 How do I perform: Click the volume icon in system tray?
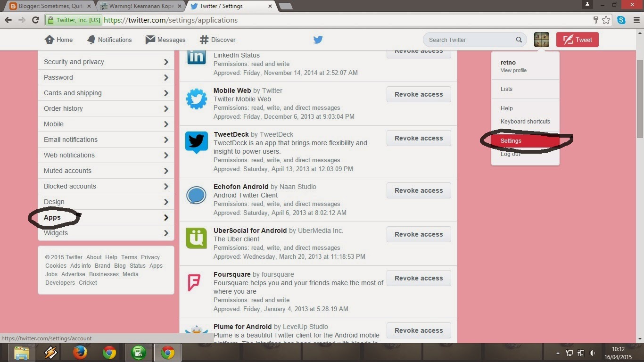(x=592, y=353)
